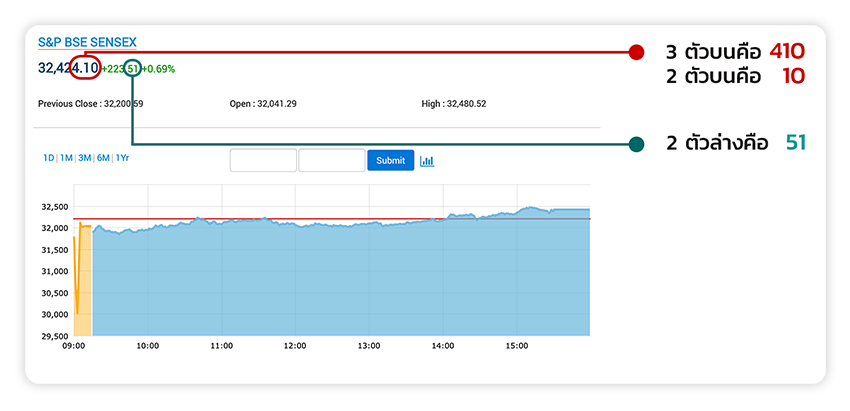Click the chart at 12:00 time mark
The height and width of the screenshot is (411, 850).
tap(295, 280)
